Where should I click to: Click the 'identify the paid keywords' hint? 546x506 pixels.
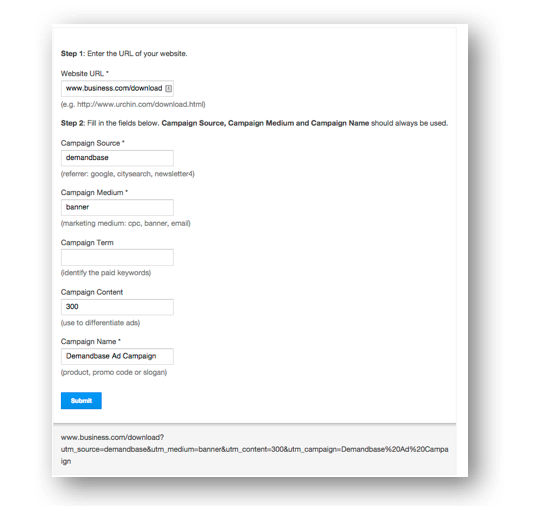(106, 273)
